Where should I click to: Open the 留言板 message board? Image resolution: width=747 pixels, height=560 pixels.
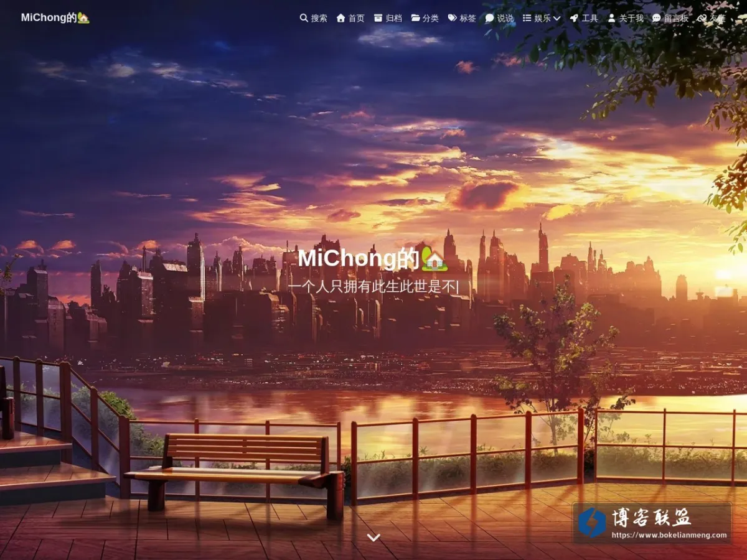(670, 18)
